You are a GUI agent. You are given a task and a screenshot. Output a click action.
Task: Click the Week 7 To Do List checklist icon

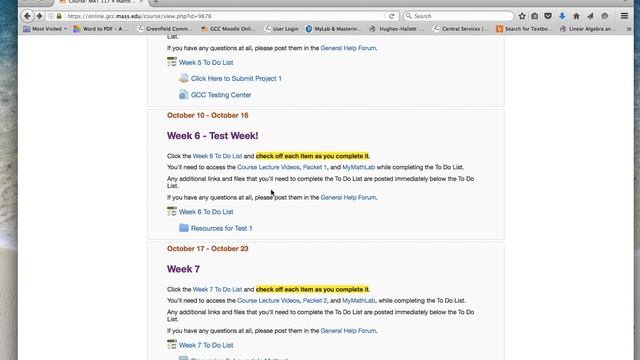coord(172,344)
